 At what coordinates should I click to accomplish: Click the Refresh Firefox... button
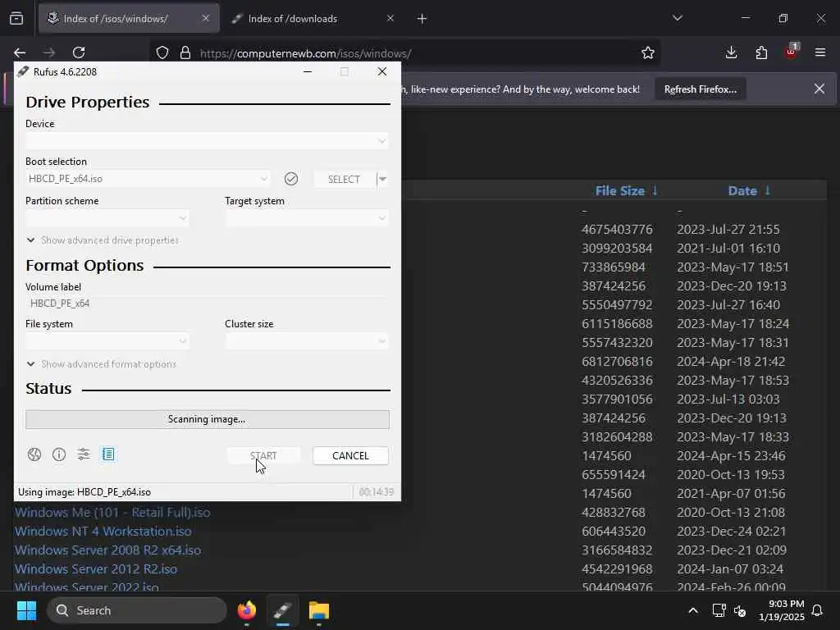pyautogui.click(x=701, y=89)
